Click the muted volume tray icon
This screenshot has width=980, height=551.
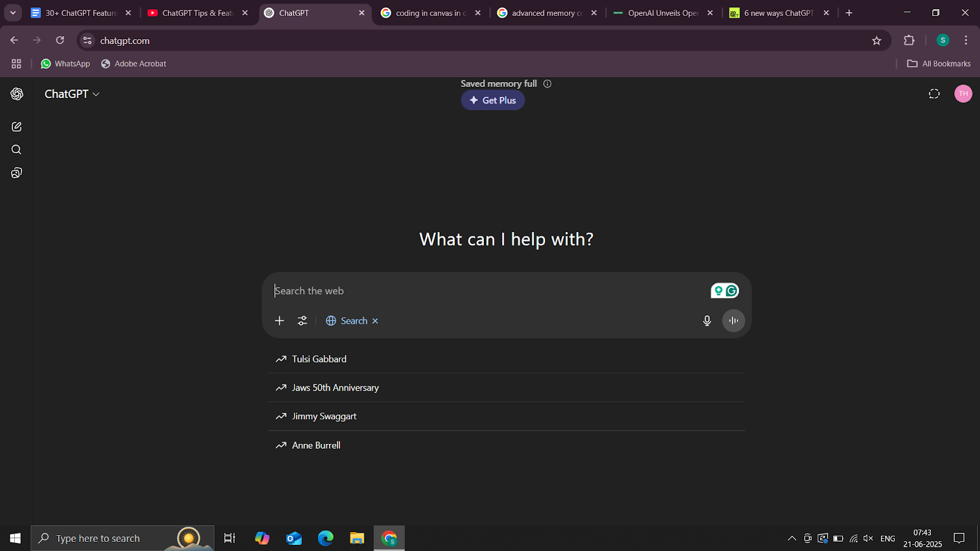(869, 538)
